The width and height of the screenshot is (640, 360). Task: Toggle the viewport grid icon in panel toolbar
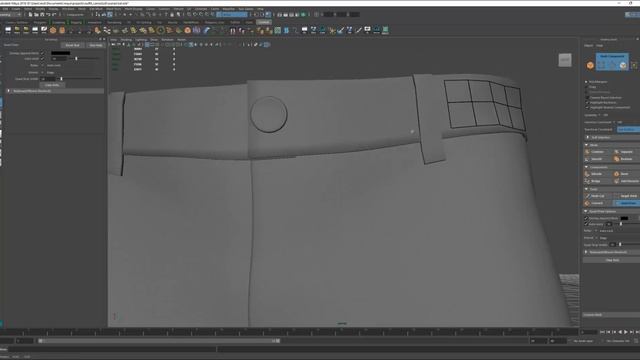[x=148, y=44]
